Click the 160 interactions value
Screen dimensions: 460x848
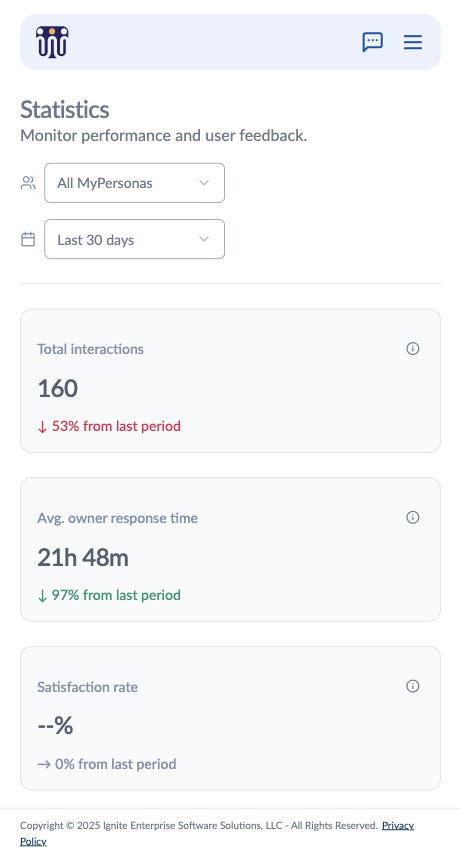(57, 388)
